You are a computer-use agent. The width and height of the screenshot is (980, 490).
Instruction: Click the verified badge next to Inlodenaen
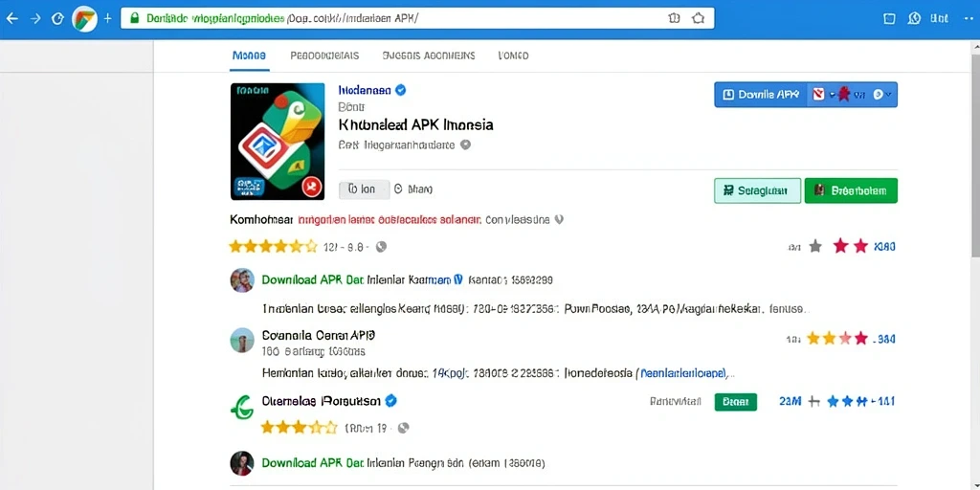click(x=401, y=91)
